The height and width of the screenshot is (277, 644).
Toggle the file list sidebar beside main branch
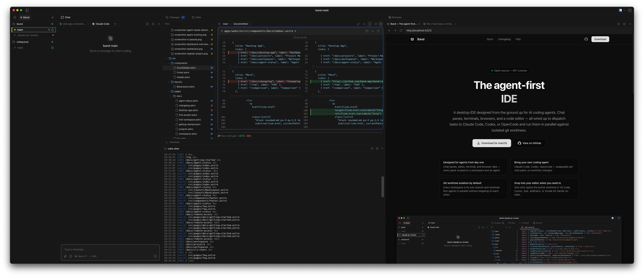219,24
